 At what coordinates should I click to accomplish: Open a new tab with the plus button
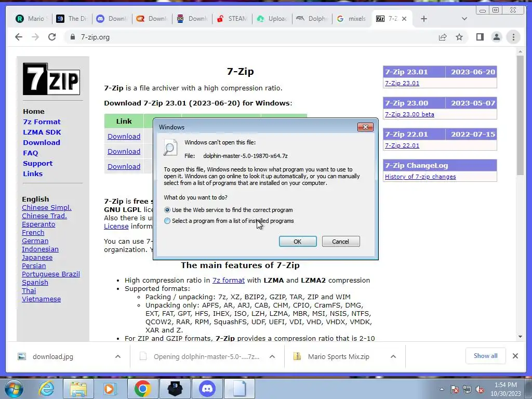(424, 19)
